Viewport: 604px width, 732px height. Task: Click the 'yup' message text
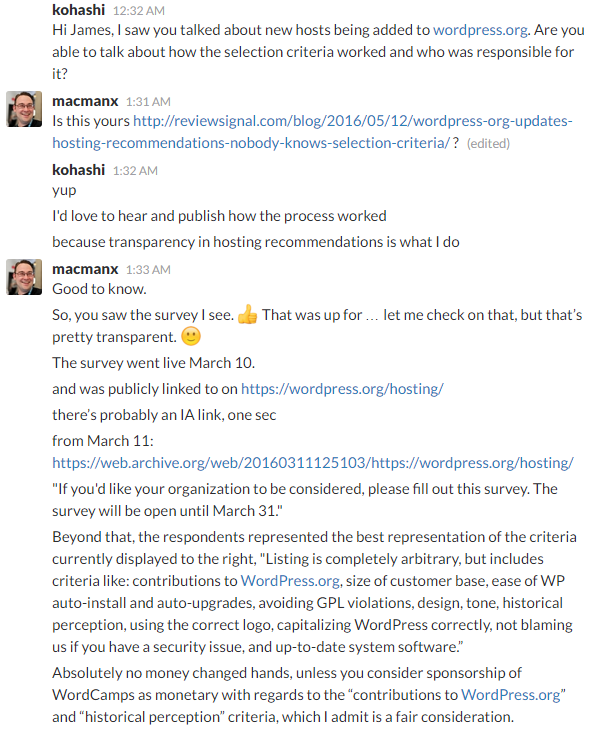pyautogui.click(x=64, y=191)
